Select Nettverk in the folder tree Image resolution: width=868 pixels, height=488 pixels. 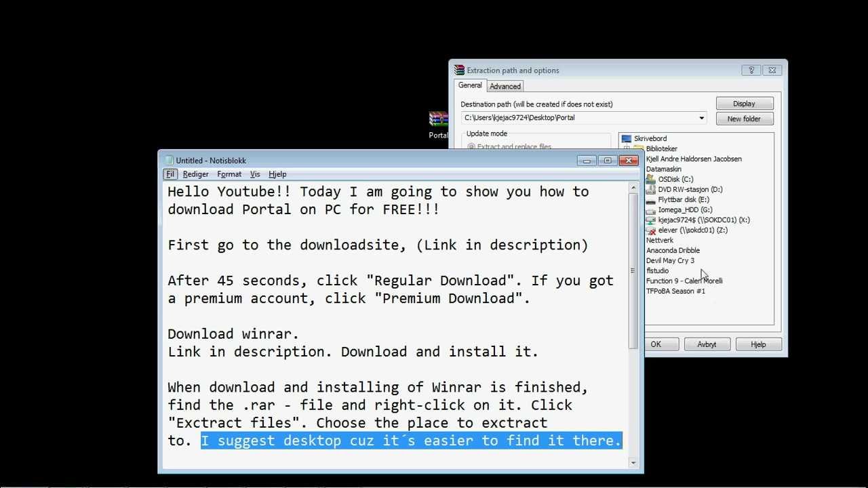(660, 241)
